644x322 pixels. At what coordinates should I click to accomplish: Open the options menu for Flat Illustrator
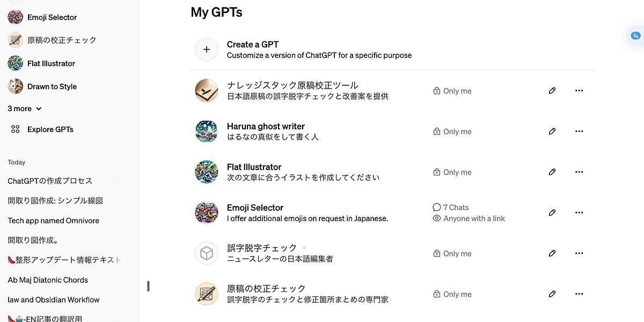[x=579, y=172]
